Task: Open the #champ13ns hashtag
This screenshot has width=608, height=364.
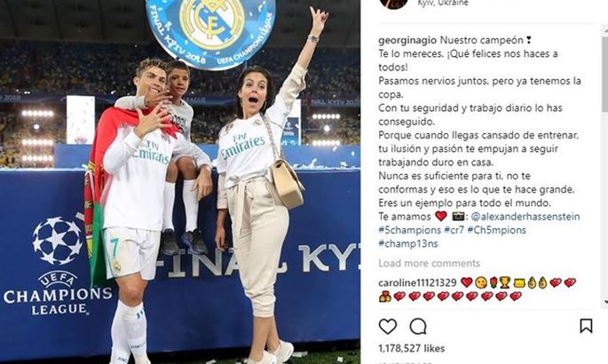Action: (408, 243)
